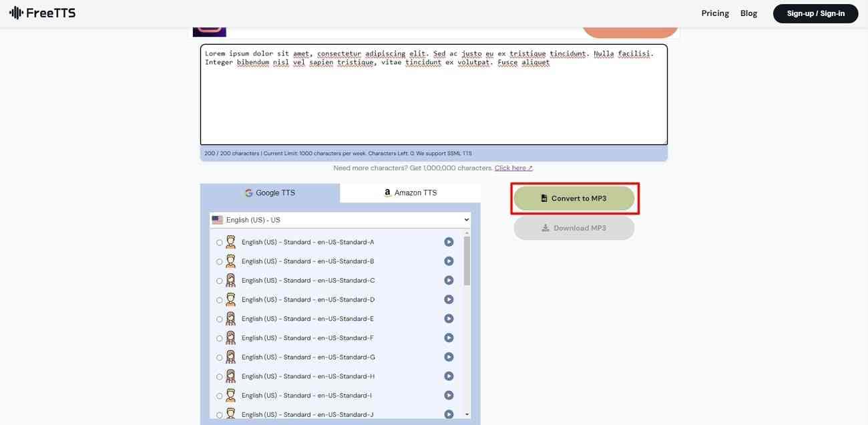The width and height of the screenshot is (868, 425).
Task: Click inside the Lorem ipsum text area
Action: tap(434, 95)
